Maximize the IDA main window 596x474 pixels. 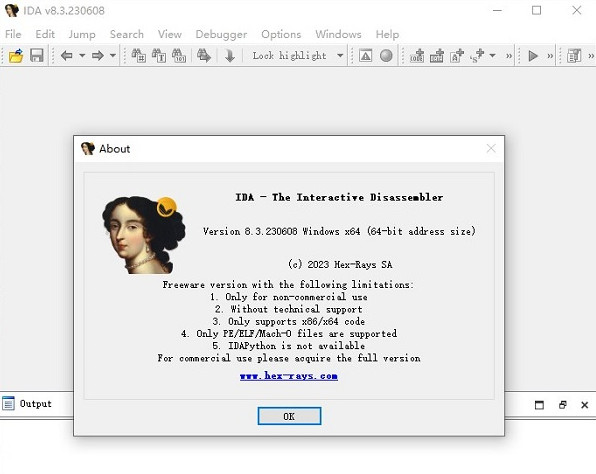click(536, 10)
